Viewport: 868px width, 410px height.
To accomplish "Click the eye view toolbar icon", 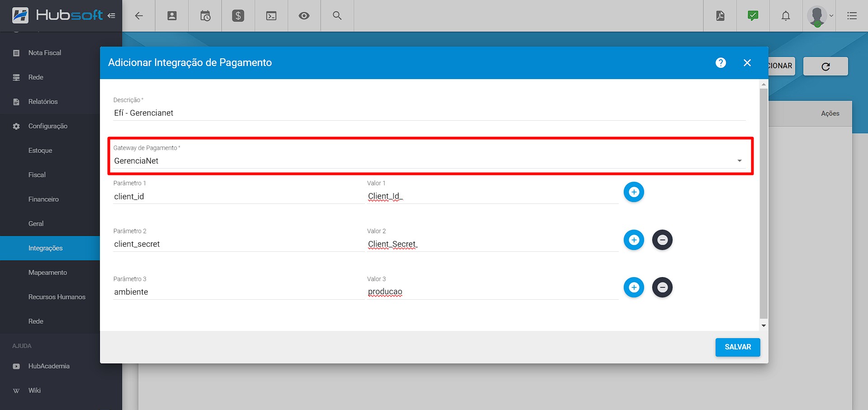I will click(x=304, y=16).
